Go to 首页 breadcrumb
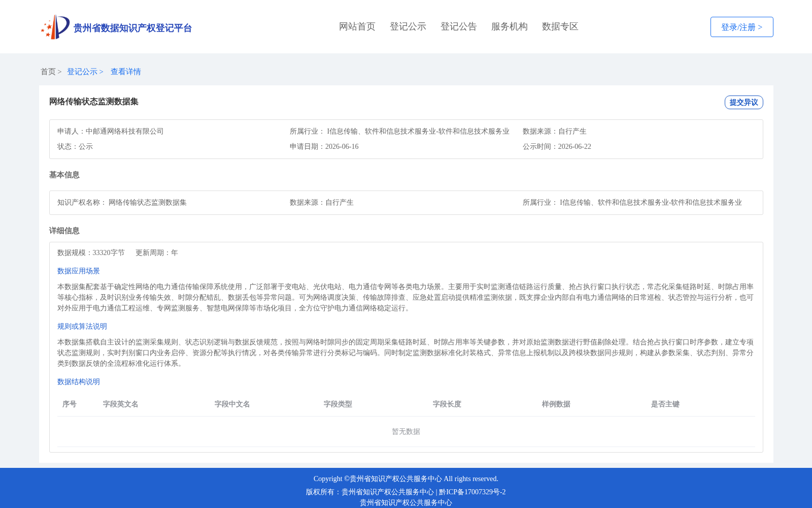This screenshot has height=508, width=812. point(48,72)
